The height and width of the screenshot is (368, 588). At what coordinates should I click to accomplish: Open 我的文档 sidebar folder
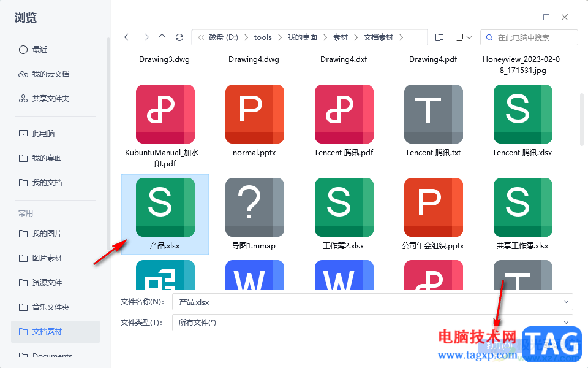tap(40, 183)
